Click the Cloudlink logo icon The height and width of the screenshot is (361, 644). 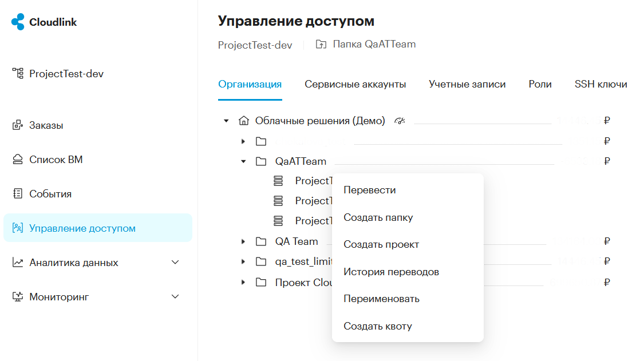point(18,22)
